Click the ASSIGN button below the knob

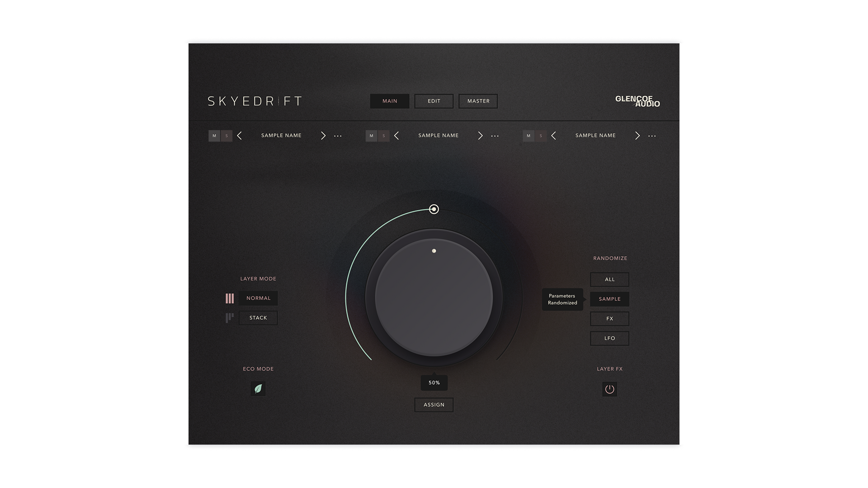coord(434,405)
